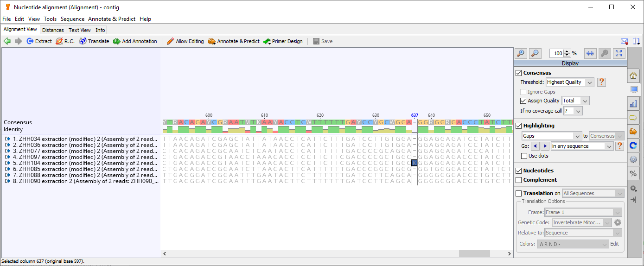
Task: Click the Extract toolbar button
Action: (x=39, y=41)
